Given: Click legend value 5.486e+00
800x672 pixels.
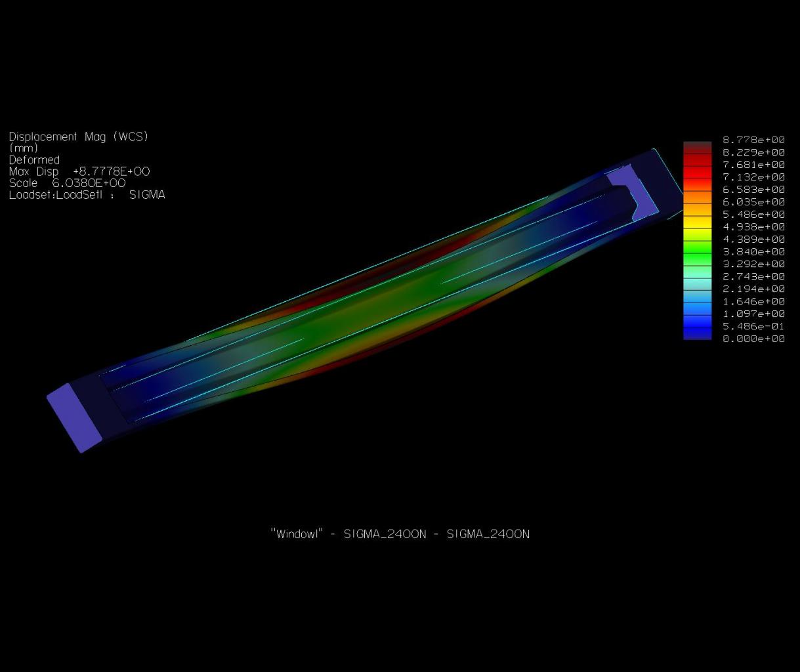Looking at the screenshot, I should 753,215.
